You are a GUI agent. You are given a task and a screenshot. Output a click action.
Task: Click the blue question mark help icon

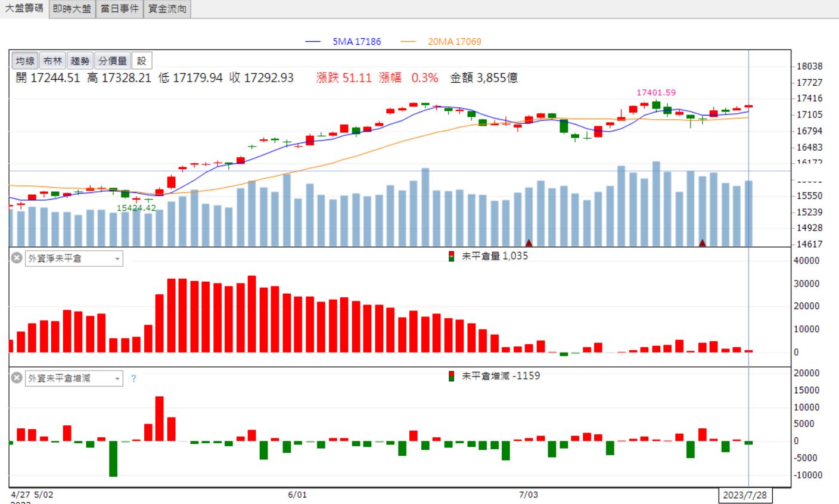(x=133, y=378)
